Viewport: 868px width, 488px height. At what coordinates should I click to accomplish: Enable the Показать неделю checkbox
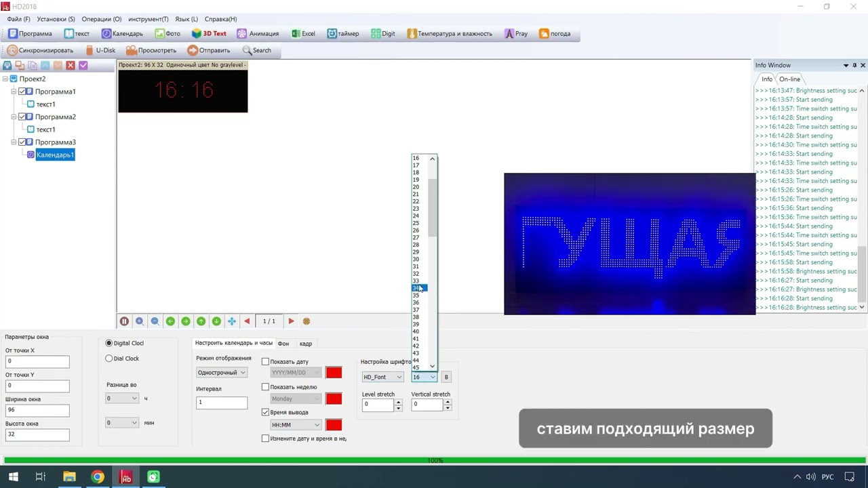point(265,387)
